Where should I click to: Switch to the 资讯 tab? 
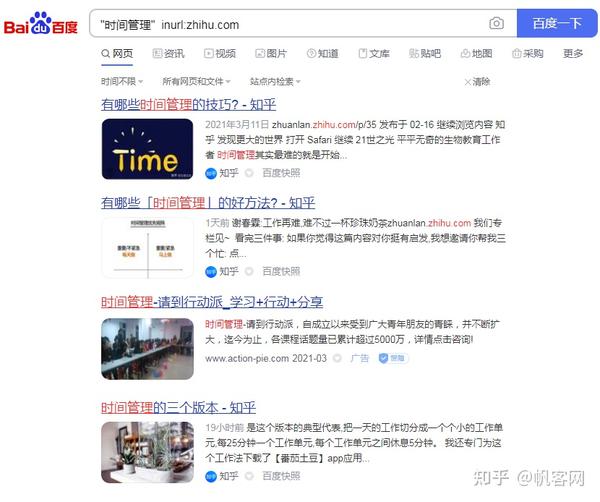pyautogui.click(x=168, y=54)
